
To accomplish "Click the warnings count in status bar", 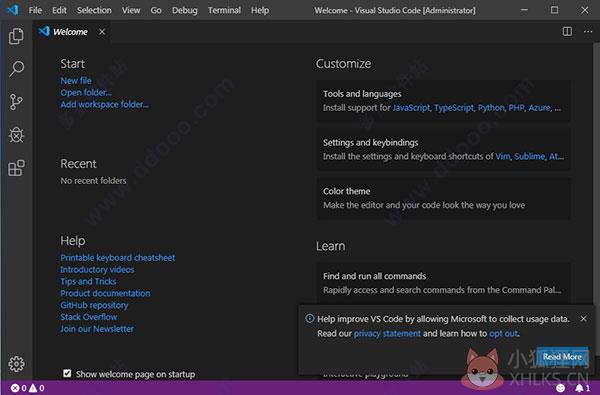I will click(37, 388).
